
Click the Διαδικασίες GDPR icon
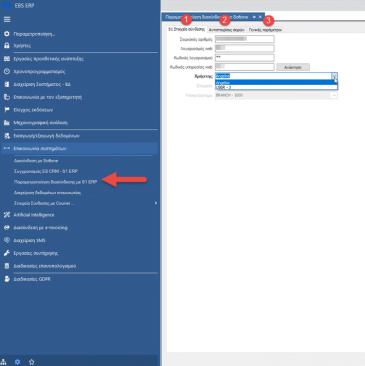coord(7,279)
